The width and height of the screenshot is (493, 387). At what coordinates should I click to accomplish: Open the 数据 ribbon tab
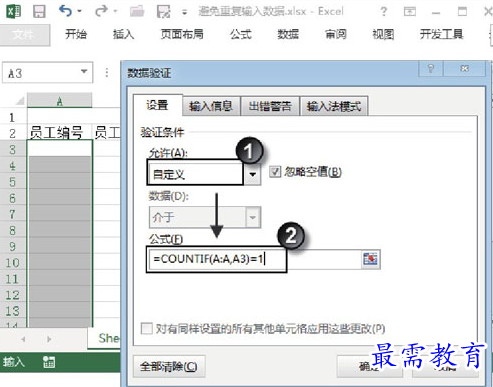tap(288, 34)
